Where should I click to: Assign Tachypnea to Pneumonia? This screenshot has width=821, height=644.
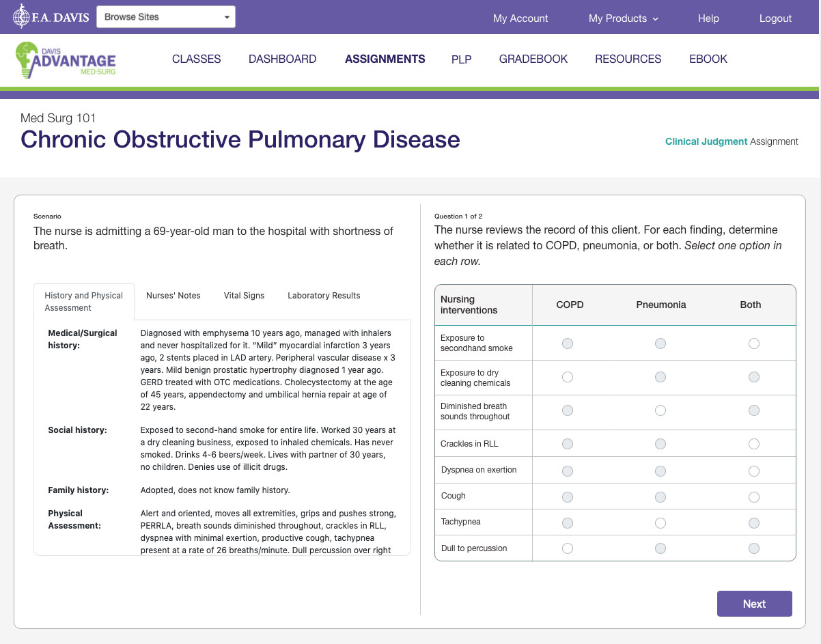[660, 523]
